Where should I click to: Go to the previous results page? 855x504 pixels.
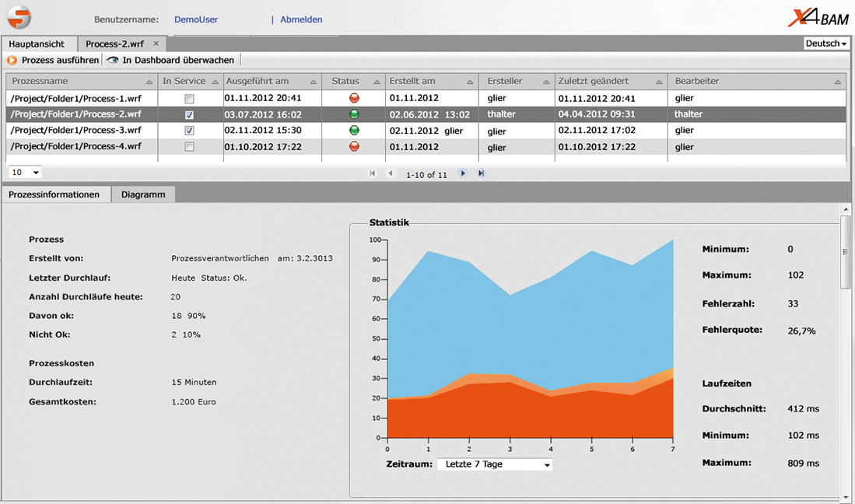[x=390, y=173]
